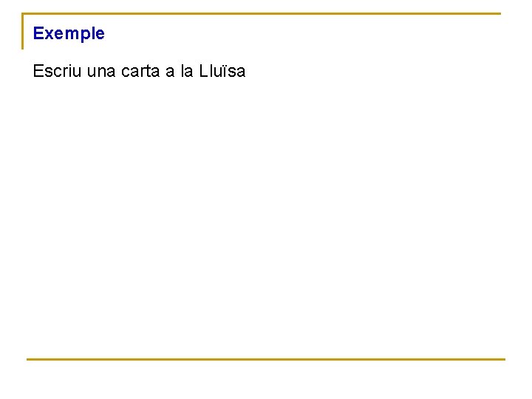Click the blank space right of the title

pos(296,33)
